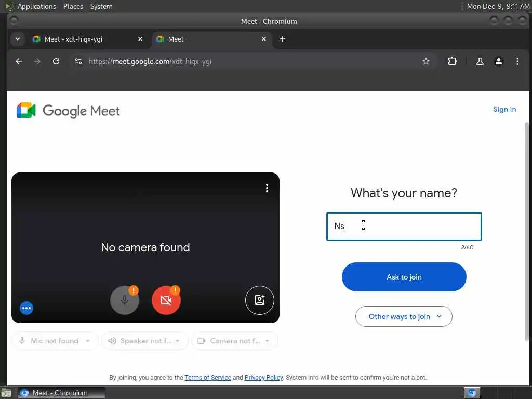This screenshot has width=532, height=399.
Task: Open the System menu
Action: pos(101,6)
